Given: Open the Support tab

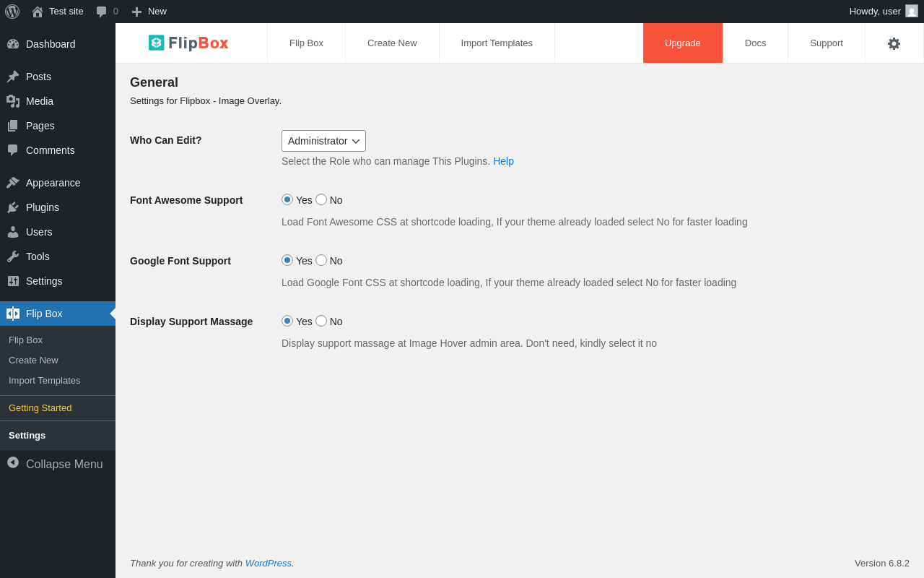Looking at the screenshot, I should [x=827, y=43].
